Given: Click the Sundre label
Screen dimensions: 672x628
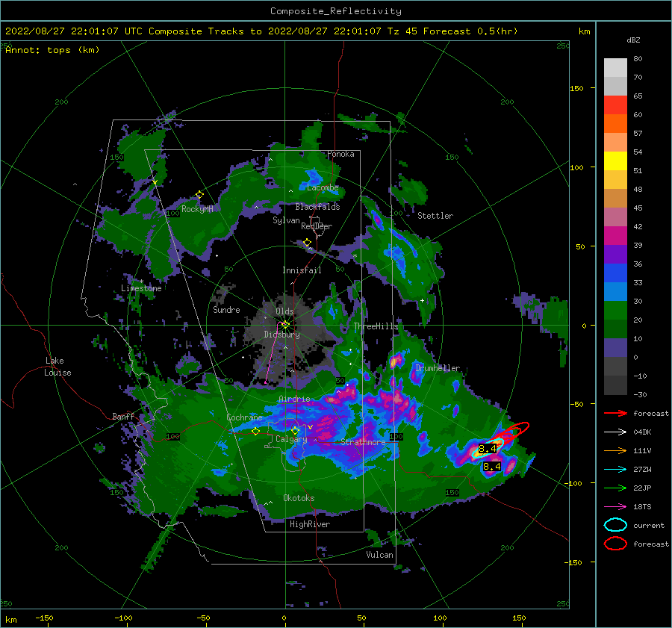Looking at the screenshot, I should (x=226, y=309).
